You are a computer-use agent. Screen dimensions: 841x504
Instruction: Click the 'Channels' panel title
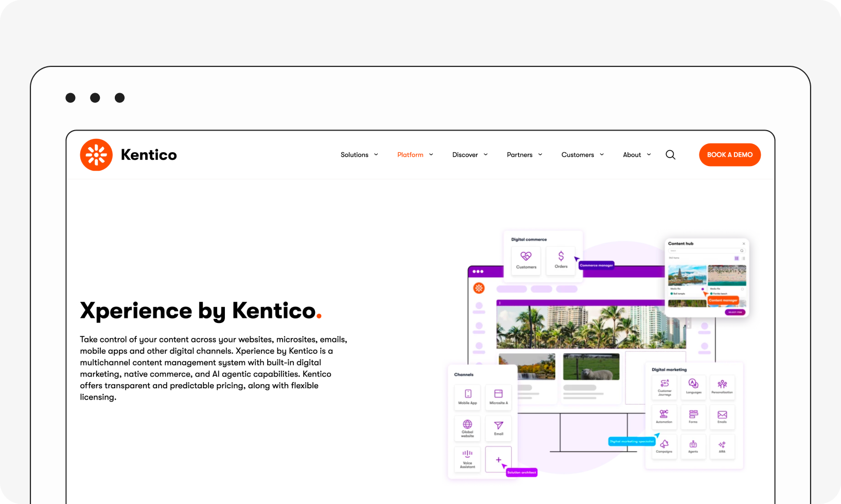pyautogui.click(x=464, y=374)
